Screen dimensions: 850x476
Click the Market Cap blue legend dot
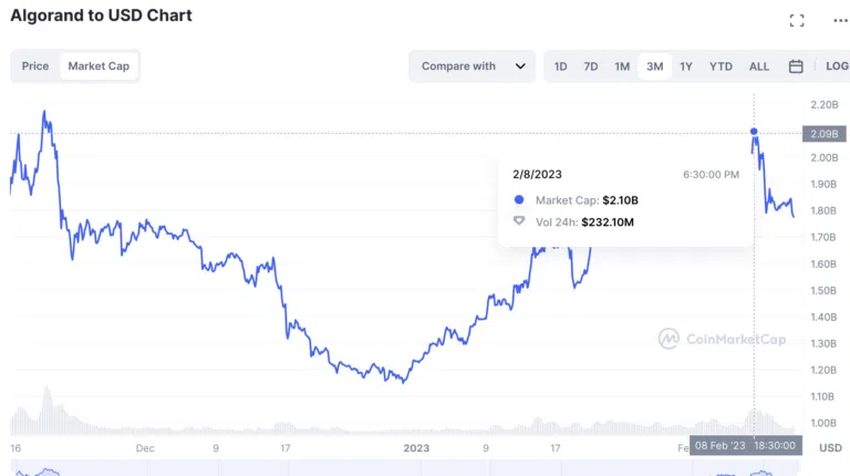click(x=519, y=200)
